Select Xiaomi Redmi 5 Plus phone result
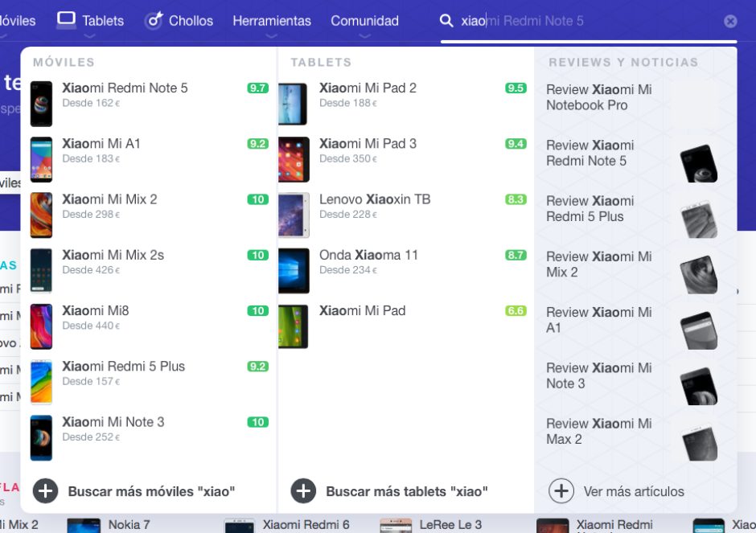 [x=150, y=382]
